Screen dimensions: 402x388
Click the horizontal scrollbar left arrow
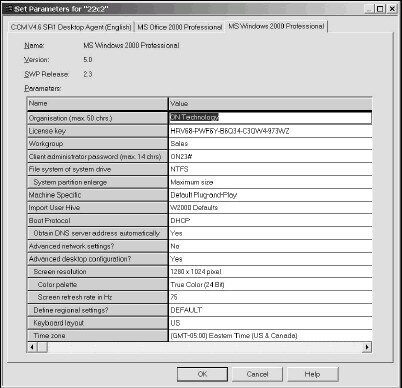32,347
